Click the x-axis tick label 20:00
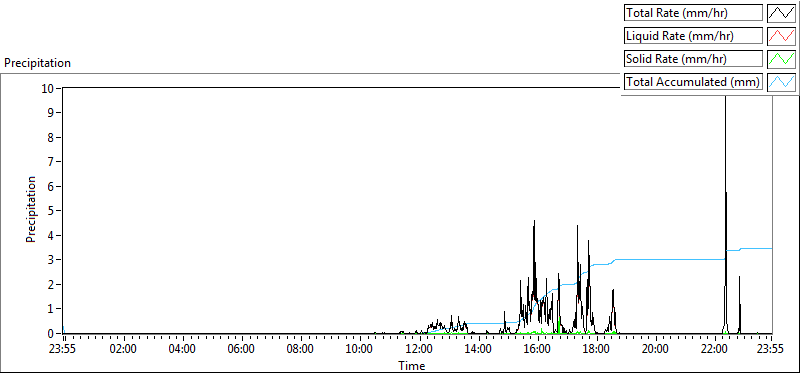Viewport: 800px width, 373px height. [x=655, y=350]
